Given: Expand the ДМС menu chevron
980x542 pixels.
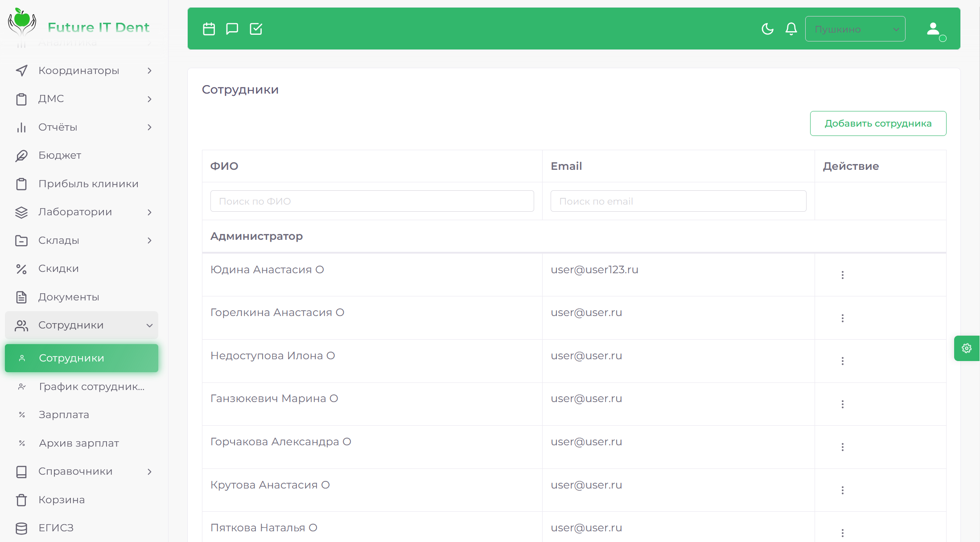Looking at the screenshot, I should point(150,99).
